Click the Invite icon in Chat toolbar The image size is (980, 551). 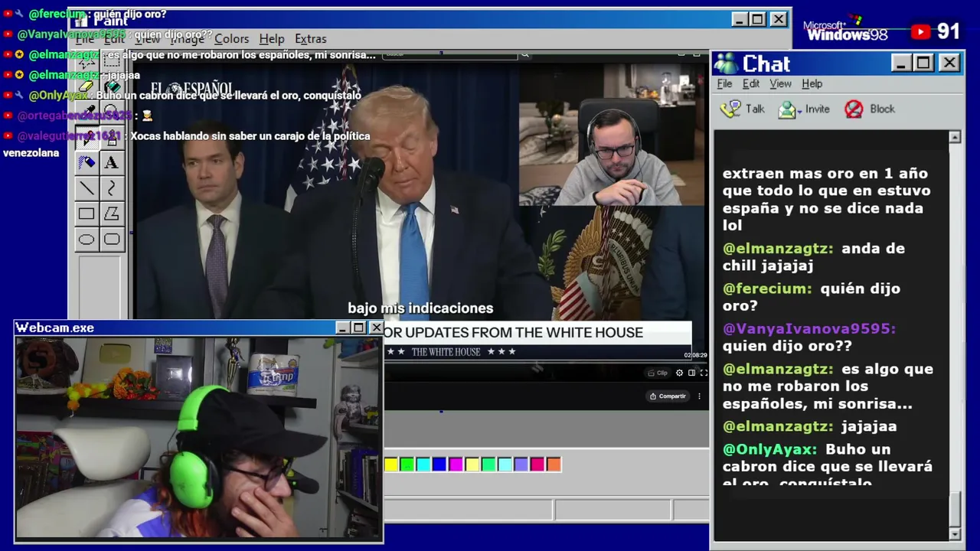tap(787, 109)
